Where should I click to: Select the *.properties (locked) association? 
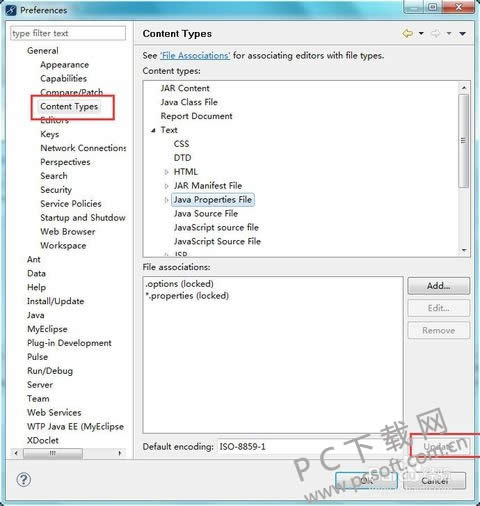click(187, 296)
